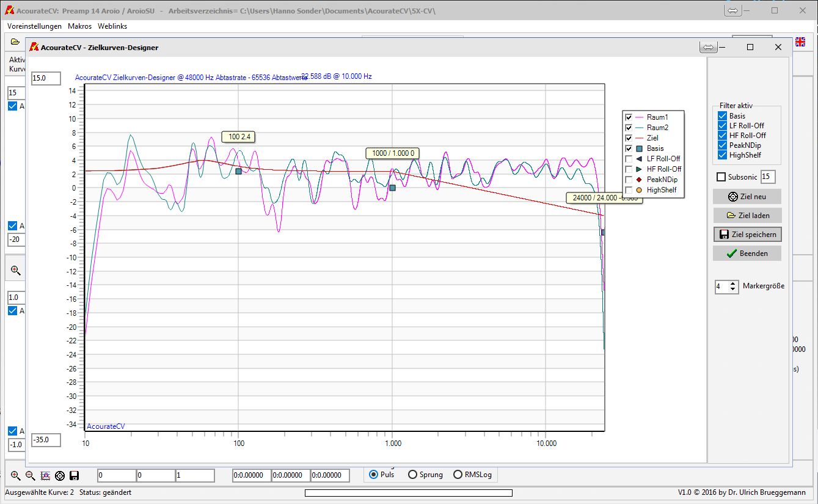The height and width of the screenshot is (504, 818).
Task: Select the RMSLog radio button
Action: (458, 475)
